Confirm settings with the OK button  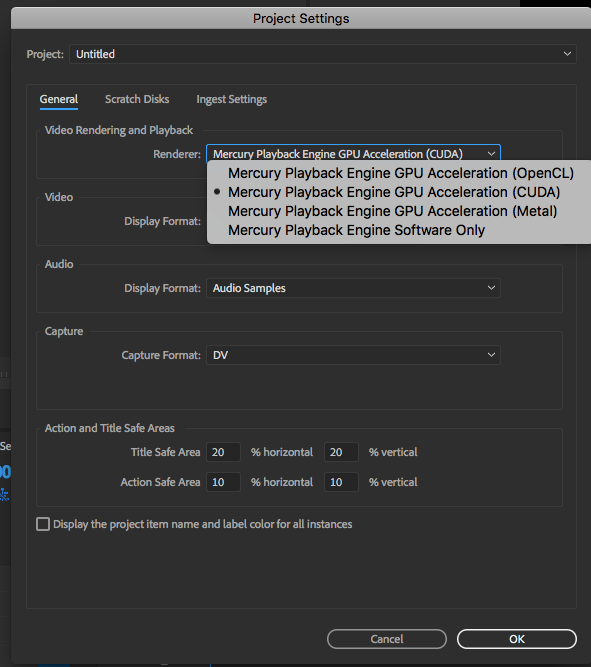[517, 639]
